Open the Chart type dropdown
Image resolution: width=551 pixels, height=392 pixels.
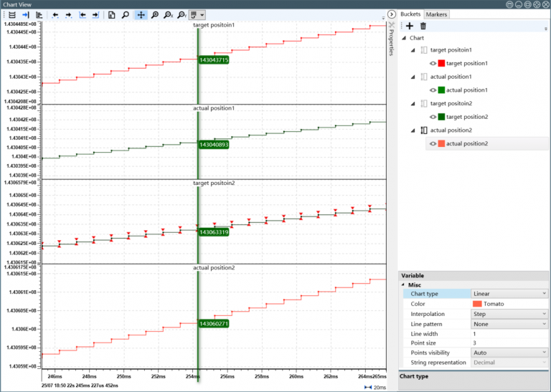point(509,294)
